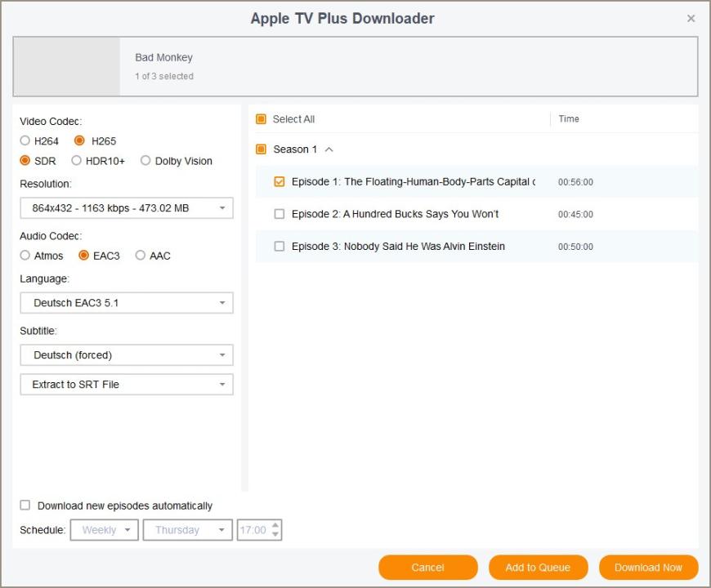Choose the HDR10+ option
Screen dimensions: 711x588
point(77,161)
